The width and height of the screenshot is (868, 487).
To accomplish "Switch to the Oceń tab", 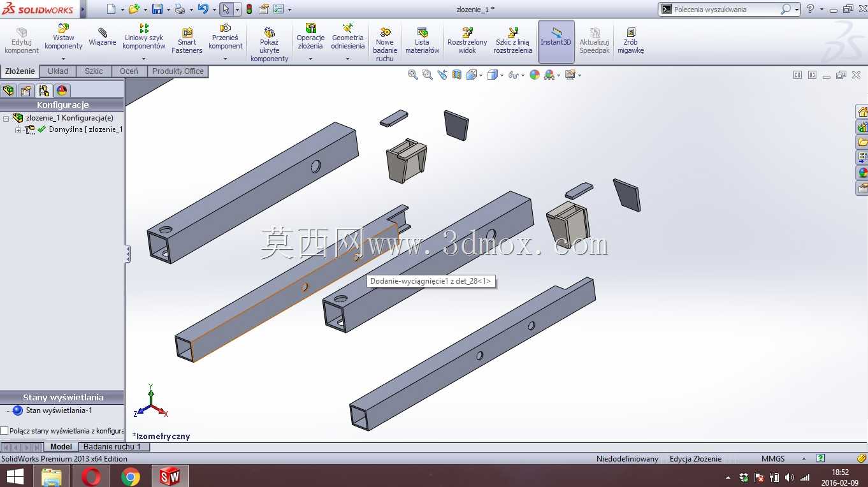I will 129,71.
